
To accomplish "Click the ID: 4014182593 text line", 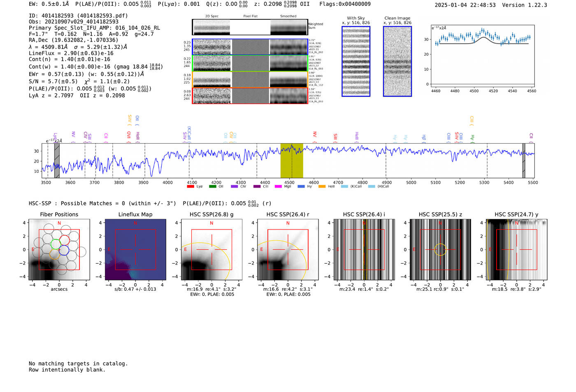I will click(x=78, y=16).
